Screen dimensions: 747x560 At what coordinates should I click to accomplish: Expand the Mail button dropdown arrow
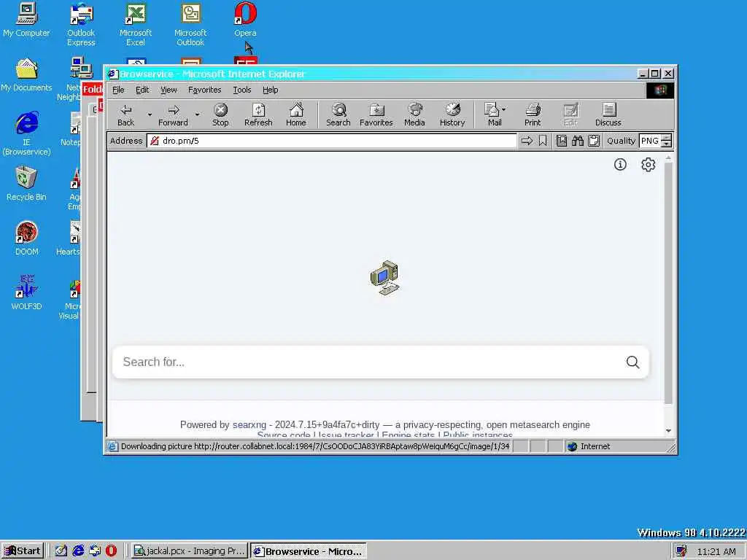pos(504,109)
